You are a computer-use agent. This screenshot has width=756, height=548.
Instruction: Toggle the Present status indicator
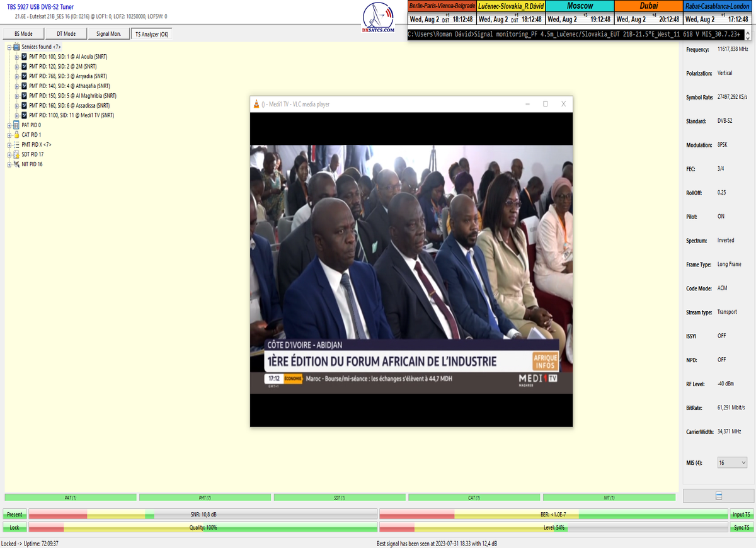coord(14,515)
